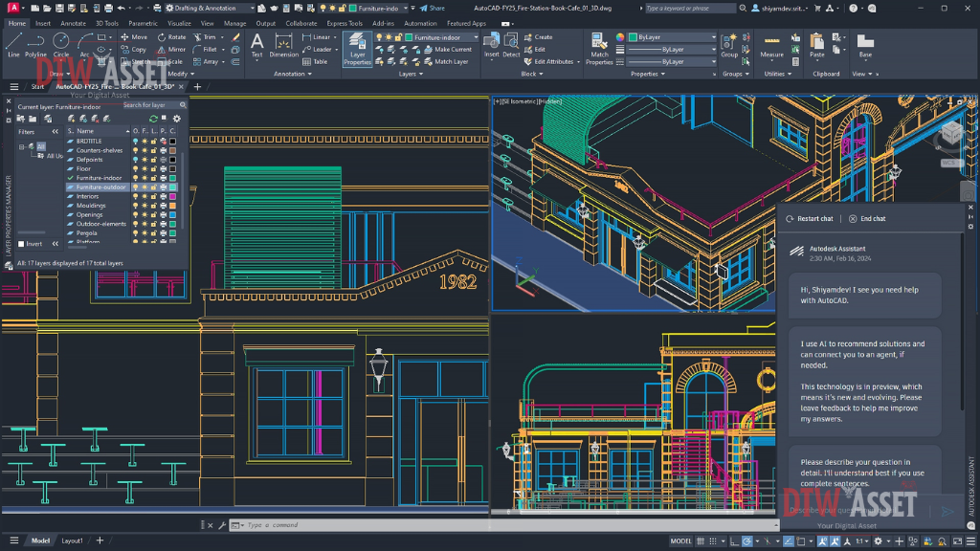Toggle on/off bulb for Interiors layer
This screenshot has width=980, height=551.
[136, 196]
